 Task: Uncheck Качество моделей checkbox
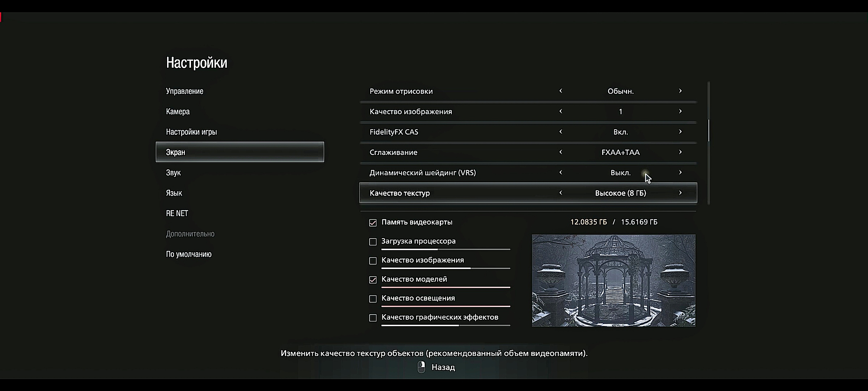pos(373,280)
